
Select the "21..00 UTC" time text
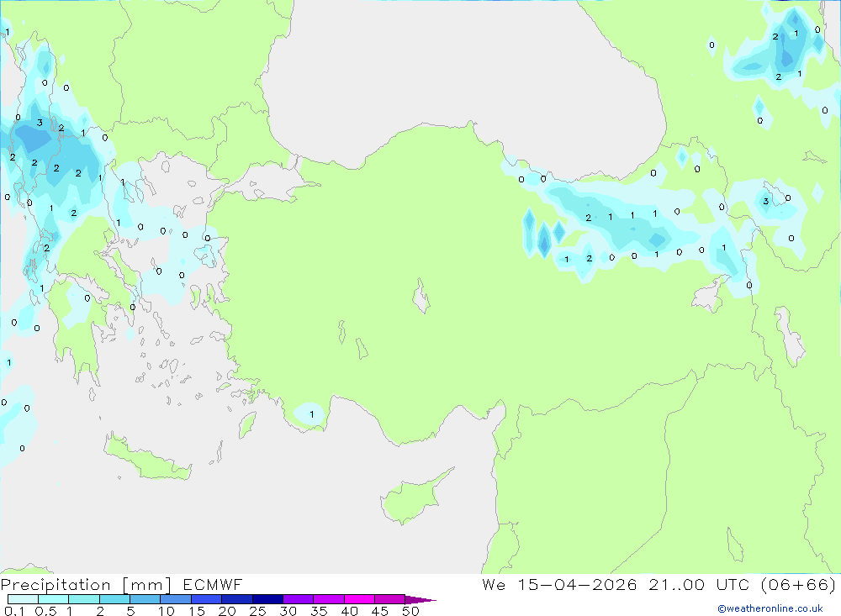pyautogui.click(x=698, y=584)
